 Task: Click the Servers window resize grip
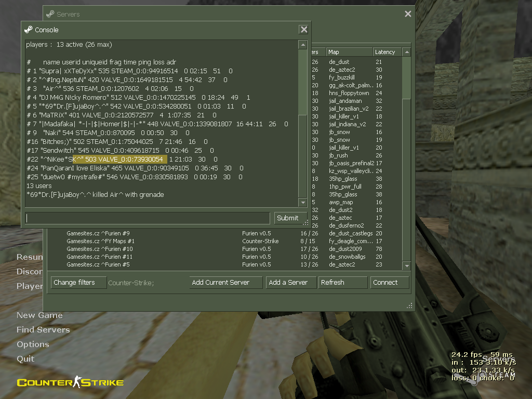pos(409,305)
